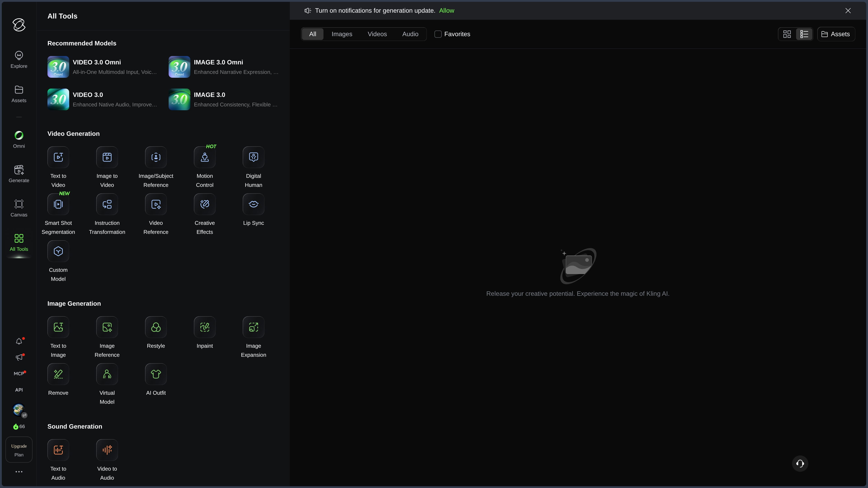Open the Text to Audio tool
Image resolution: width=868 pixels, height=488 pixels.
coord(58,460)
